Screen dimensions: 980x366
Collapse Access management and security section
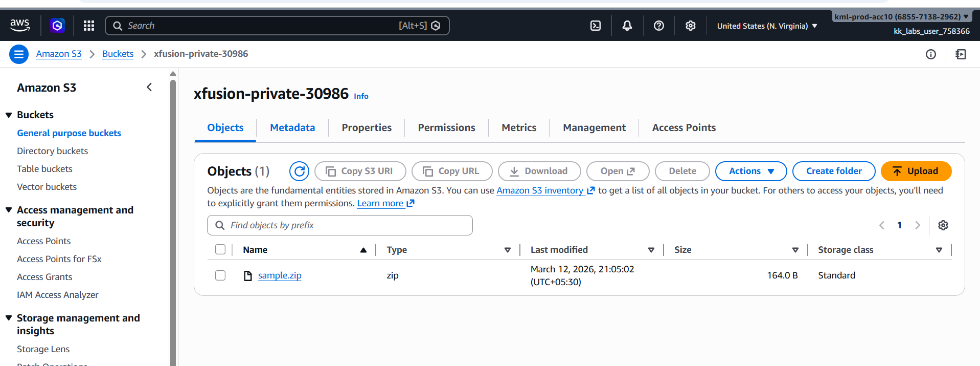pos(9,210)
